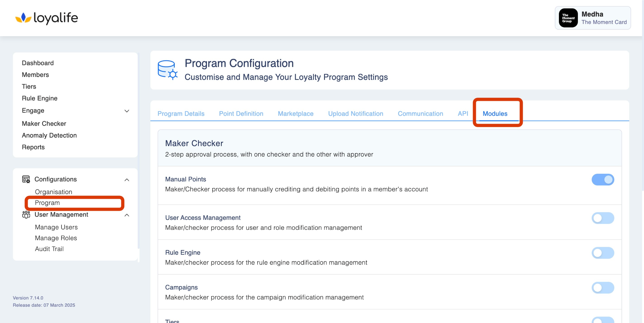The height and width of the screenshot is (323, 644).
Task: Click the Program Configuration database icon
Action: [x=167, y=70]
